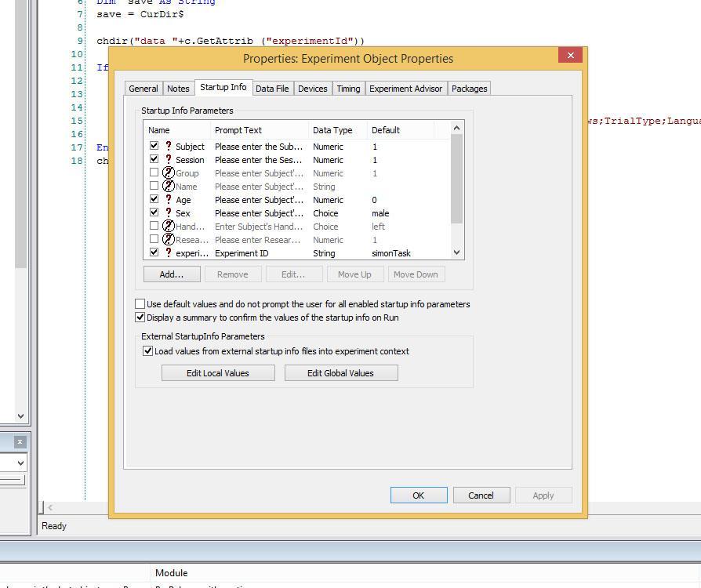Uncheck 'Load values from external startup info files'
This screenshot has width=701, height=588.
pyautogui.click(x=147, y=351)
